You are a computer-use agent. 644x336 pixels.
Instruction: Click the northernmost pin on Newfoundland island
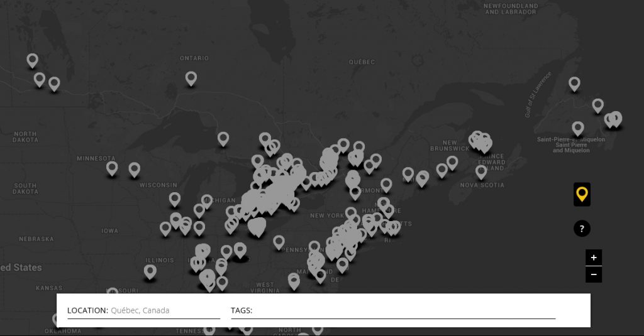[x=574, y=83]
